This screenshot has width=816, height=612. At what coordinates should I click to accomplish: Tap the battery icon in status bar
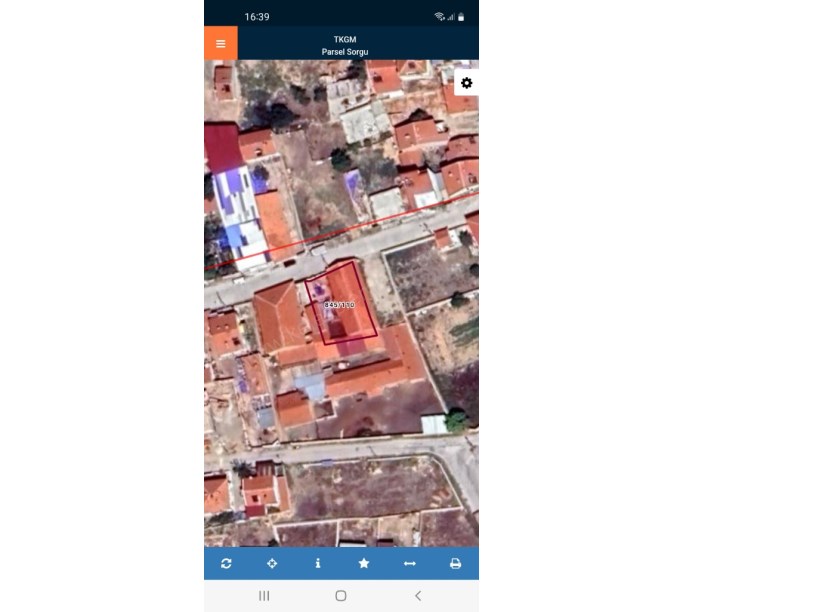461,17
